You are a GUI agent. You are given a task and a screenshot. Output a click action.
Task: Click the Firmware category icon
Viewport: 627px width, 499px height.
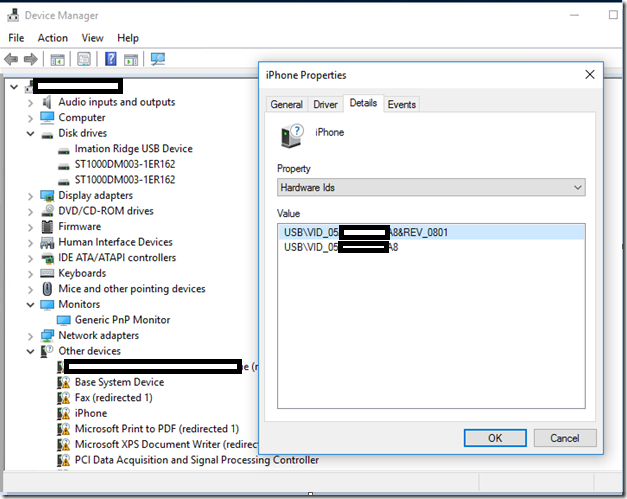tap(47, 227)
